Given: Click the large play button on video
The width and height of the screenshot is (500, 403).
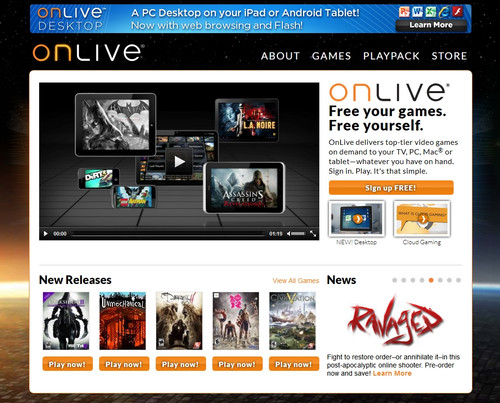Looking at the screenshot, I should click(179, 162).
